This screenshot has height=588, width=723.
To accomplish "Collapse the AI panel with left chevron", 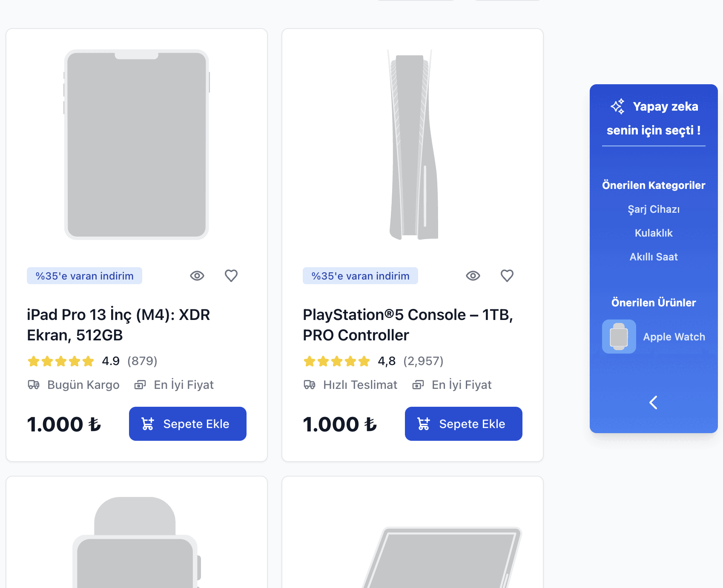I will coord(653,402).
